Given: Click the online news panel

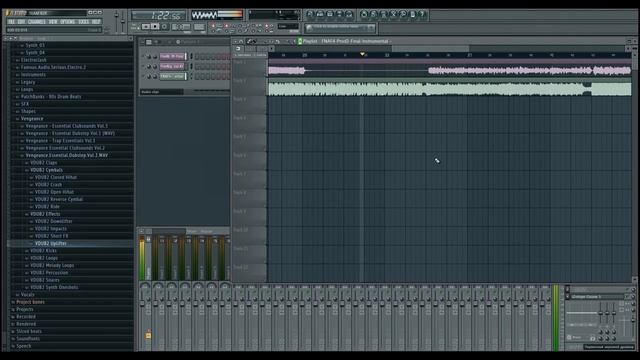Looking at the screenshot, I should pos(340,28).
